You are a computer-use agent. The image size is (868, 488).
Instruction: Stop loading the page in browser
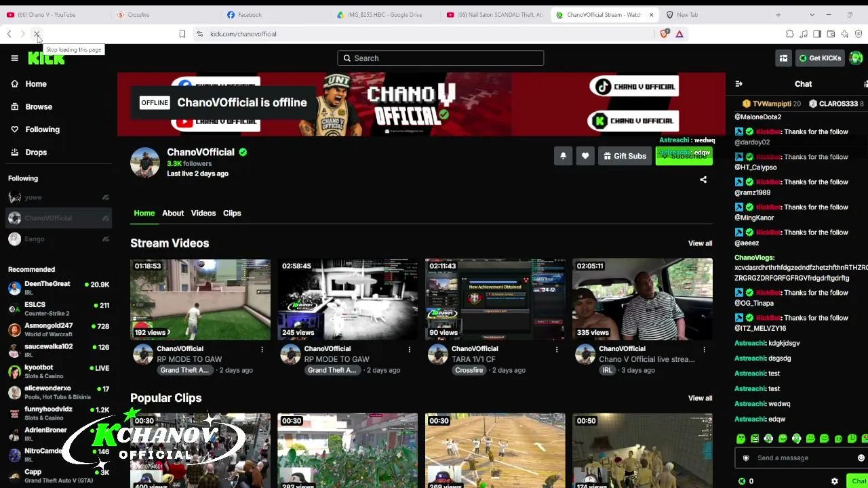(37, 34)
